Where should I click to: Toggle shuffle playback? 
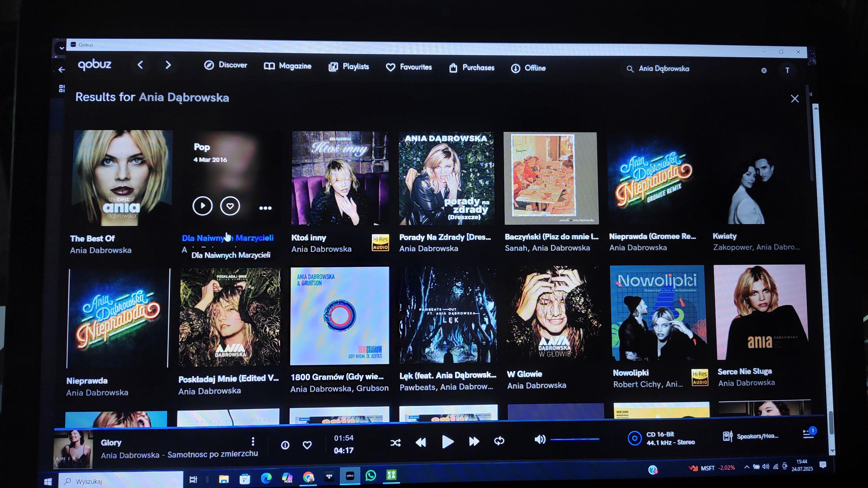tap(396, 442)
